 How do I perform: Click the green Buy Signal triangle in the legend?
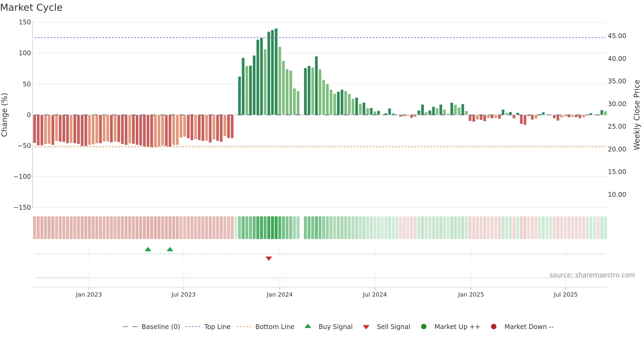point(308,326)
